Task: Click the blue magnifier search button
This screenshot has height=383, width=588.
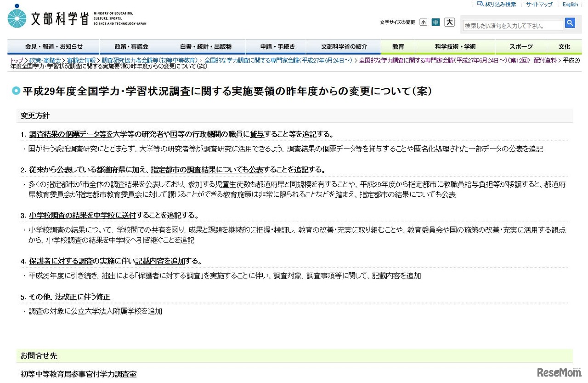Action: coord(570,23)
